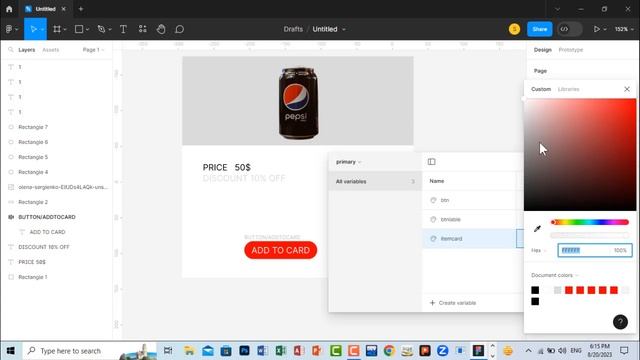Click the Share button
Screen dimensions: 640x360
(x=540, y=29)
